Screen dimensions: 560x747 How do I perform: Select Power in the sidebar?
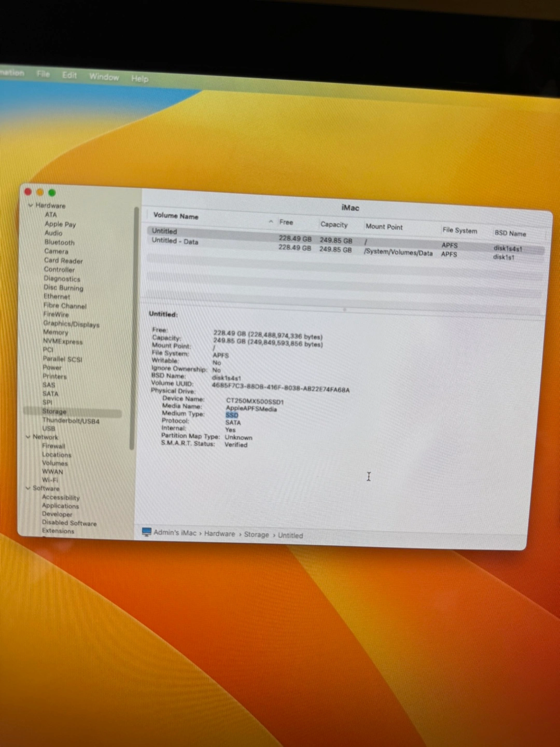pyautogui.click(x=52, y=367)
